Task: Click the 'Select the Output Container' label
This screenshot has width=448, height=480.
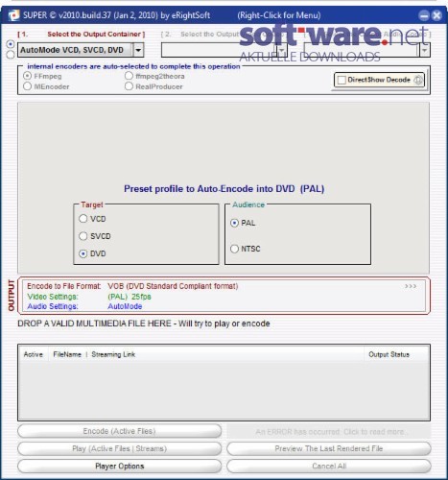Action: tap(96, 35)
